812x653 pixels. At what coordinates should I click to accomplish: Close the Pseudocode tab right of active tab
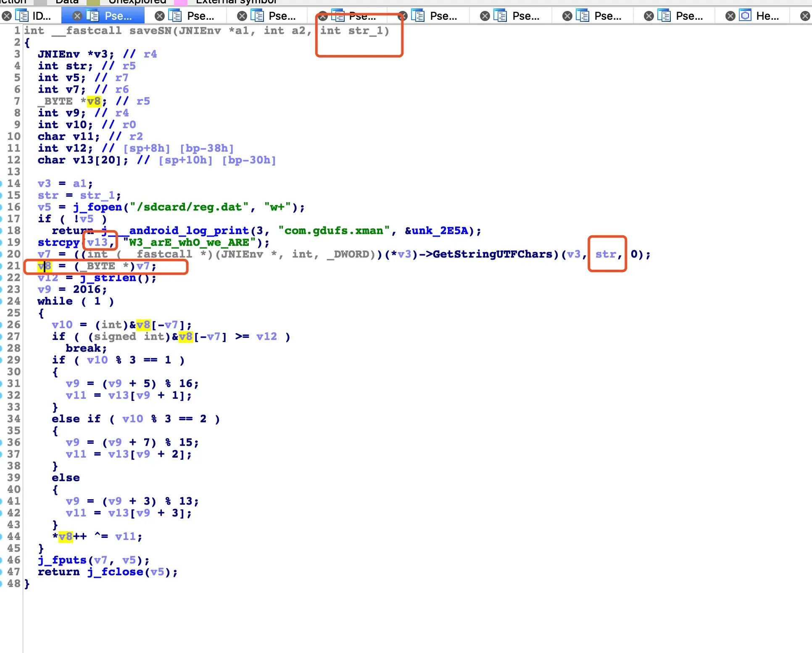[x=159, y=16]
